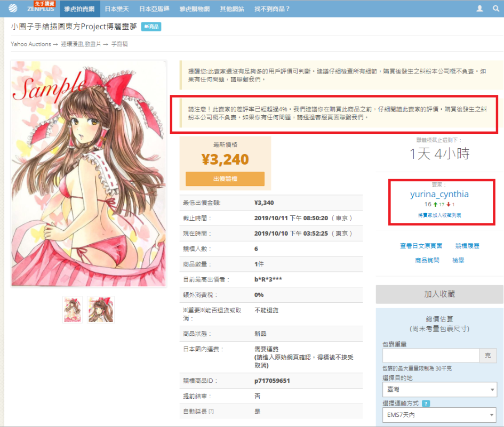Click the 1天 4小時 countdown text
Viewport: 504px width, 427px height.
[x=439, y=154]
